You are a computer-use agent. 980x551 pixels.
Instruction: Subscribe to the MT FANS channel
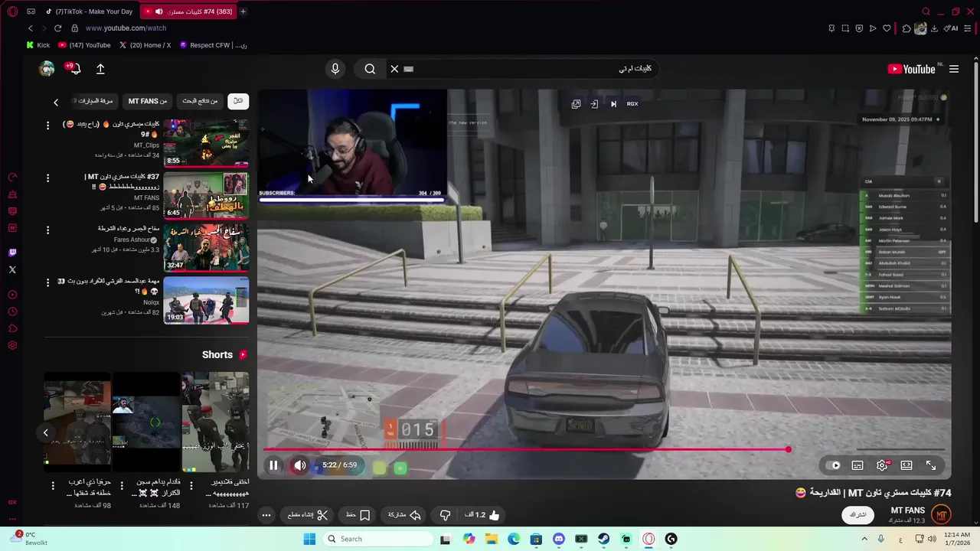pyautogui.click(x=858, y=515)
